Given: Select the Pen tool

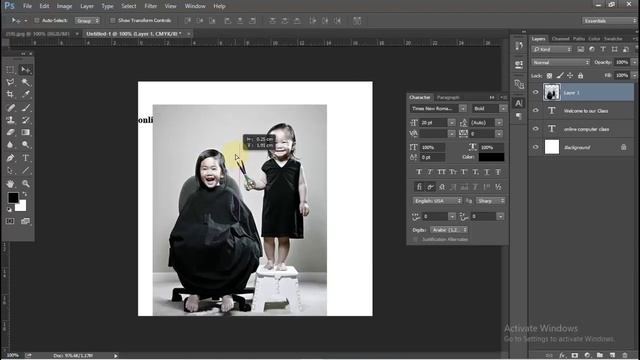Looking at the screenshot, I should [10, 158].
